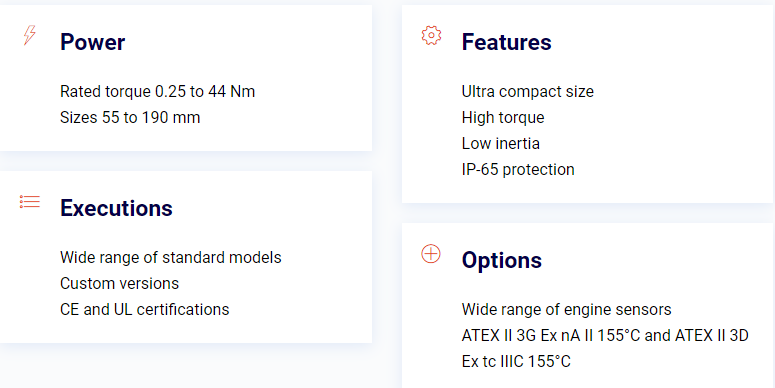The image size is (775, 388).
Task: Click Wide range of standard models
Action: 171,258
